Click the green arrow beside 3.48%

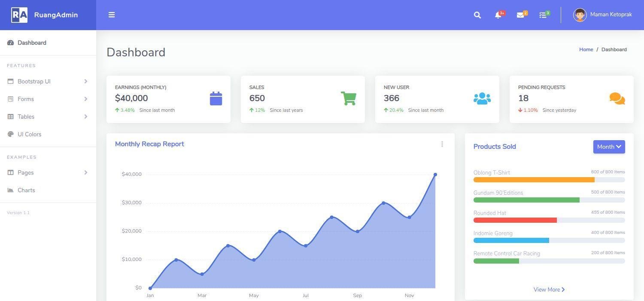point(117,110)
